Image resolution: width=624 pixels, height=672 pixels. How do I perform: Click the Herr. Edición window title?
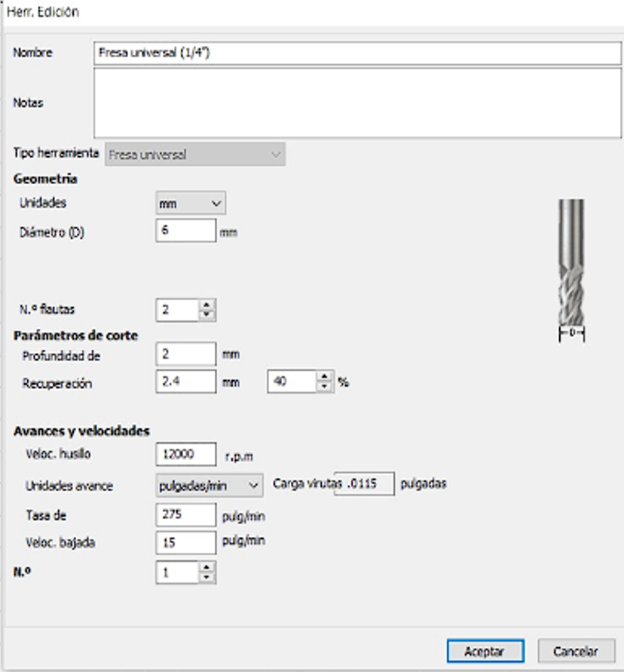[43, 12]
